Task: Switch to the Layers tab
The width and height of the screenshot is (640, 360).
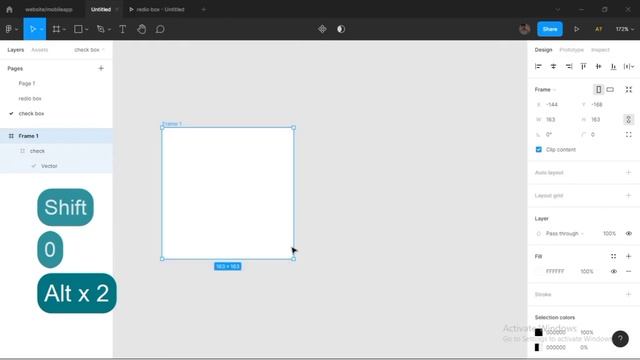Action: point(16,50)
